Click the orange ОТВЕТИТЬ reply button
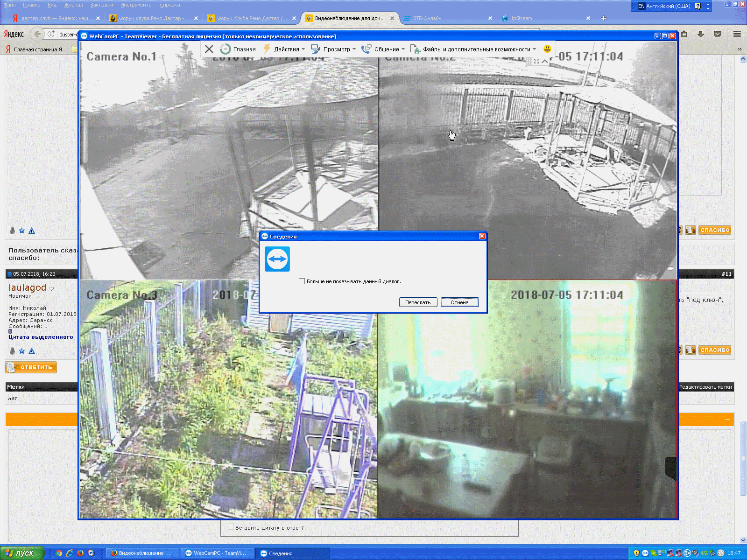 [x=31, y=367]
